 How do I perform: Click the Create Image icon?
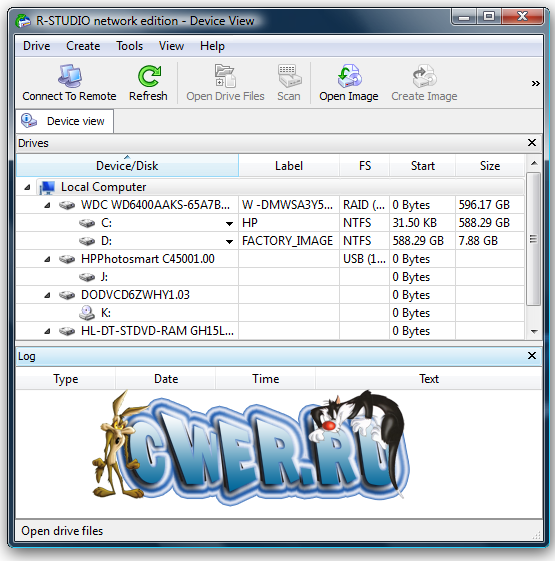[424, 76]
